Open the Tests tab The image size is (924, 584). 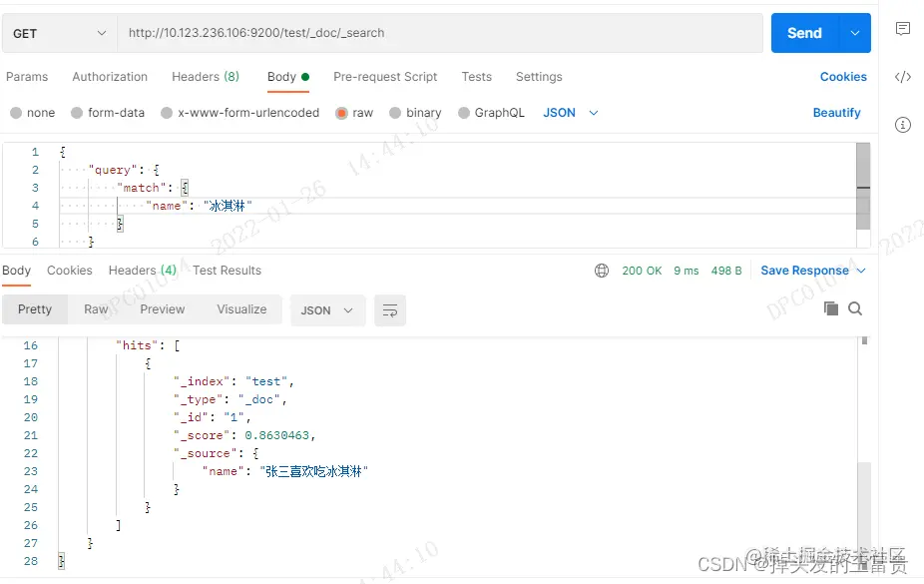(x=477, y=77)
